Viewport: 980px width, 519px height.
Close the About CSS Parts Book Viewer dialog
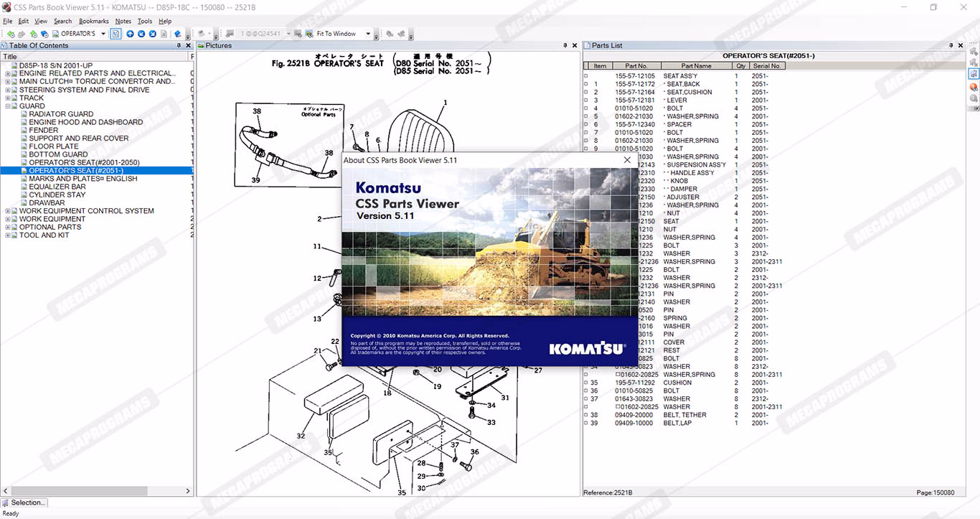click(x=627, y=160)
